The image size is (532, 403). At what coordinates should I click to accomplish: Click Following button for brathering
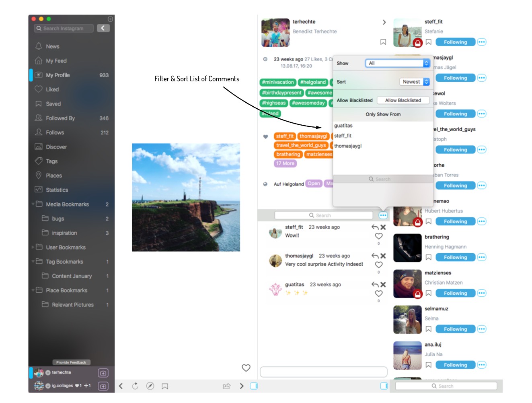[455, 257]
